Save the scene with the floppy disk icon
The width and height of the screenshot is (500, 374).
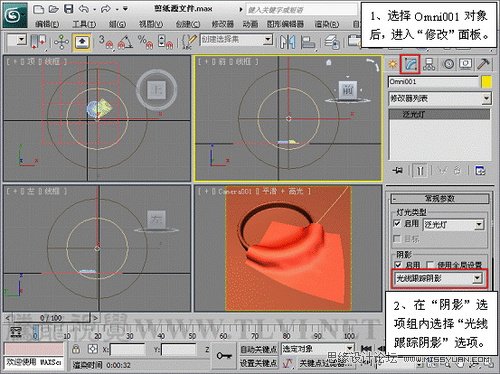click(68, 9)
